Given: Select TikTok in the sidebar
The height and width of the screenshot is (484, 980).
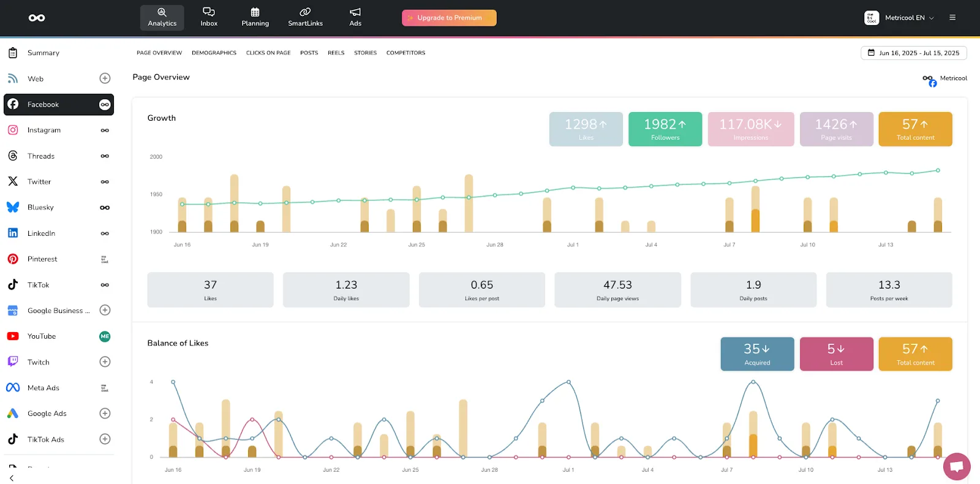Looking at the screenshot, I should coord(38,285).
